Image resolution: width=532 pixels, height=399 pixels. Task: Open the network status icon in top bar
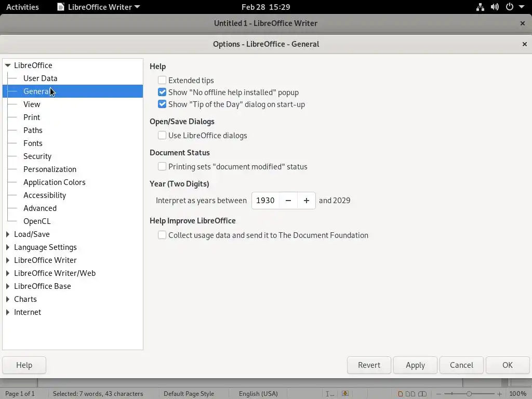click(480, 7)
